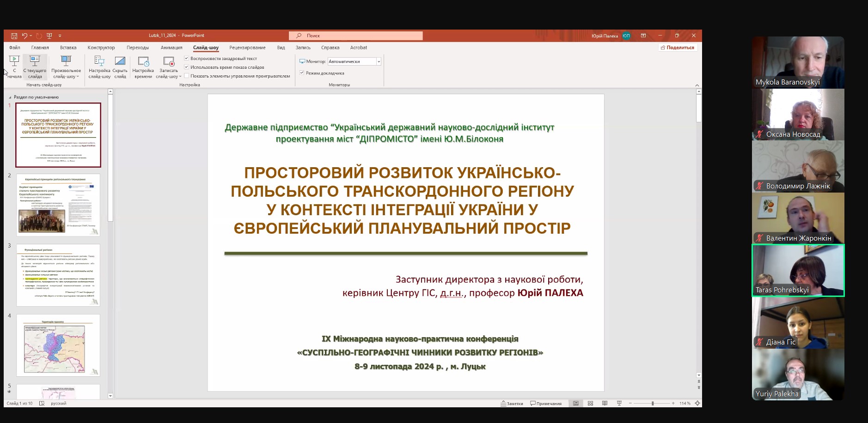Image resolution: width=868 pixels, height=423 pixels.
Task: Click the zoom slider handle in status bar
Action: click(653, 403)
